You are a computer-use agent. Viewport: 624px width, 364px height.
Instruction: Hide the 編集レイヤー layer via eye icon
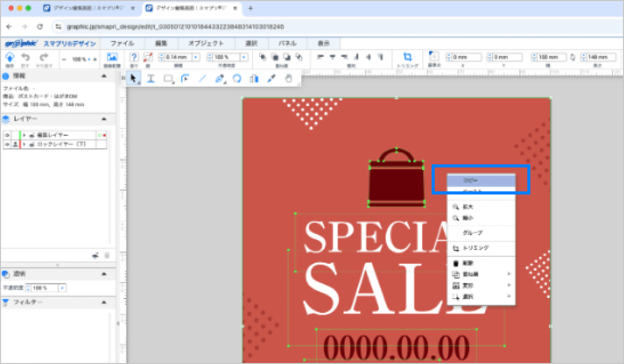[x=7, y=135]
